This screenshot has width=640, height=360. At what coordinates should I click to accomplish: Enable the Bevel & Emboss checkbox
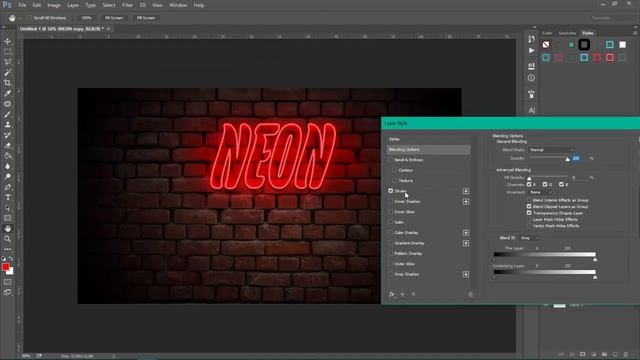pyautogui.click(x=391, y=160)
